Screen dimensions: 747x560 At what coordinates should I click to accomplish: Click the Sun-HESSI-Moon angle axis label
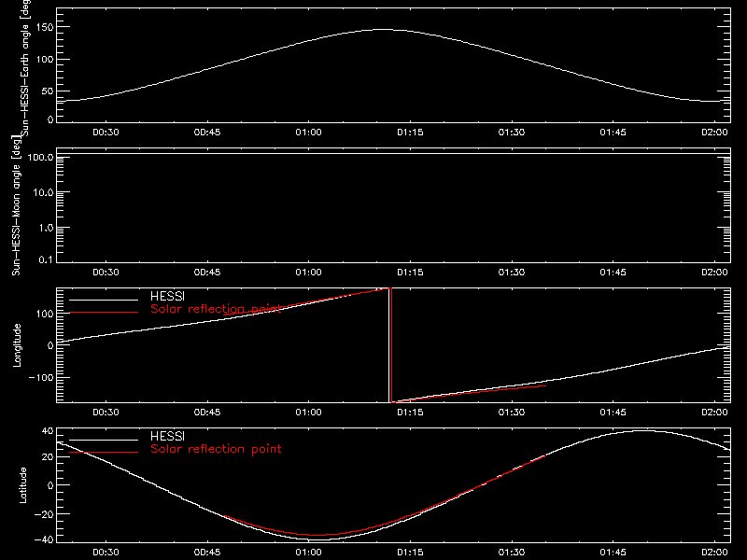[x=16, y=205]
